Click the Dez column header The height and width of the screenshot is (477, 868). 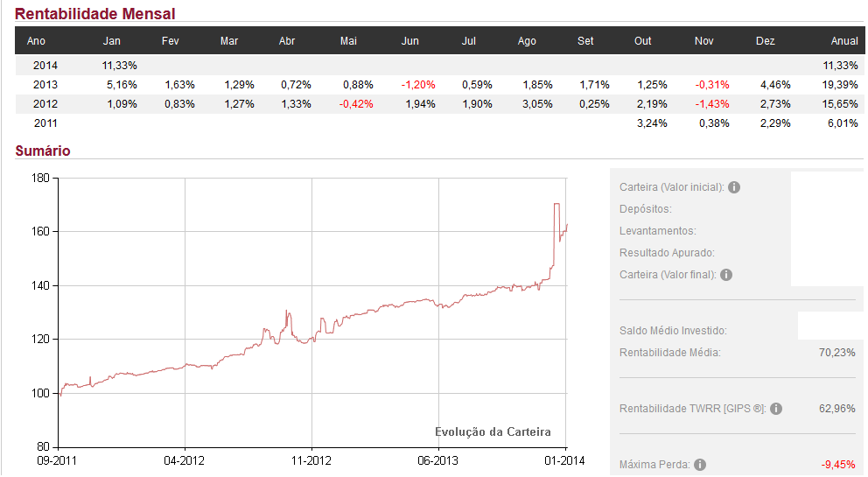point(766,41)
